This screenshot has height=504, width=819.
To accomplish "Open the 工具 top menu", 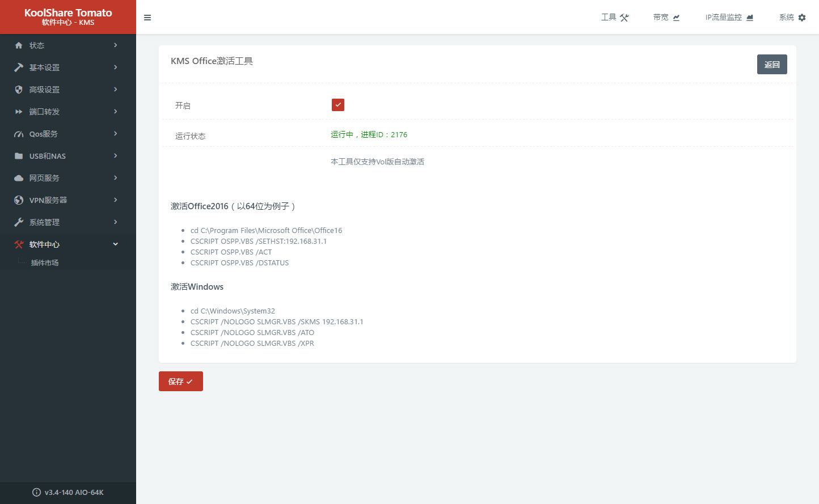I will pyautogui.click(x=615, y=18).
